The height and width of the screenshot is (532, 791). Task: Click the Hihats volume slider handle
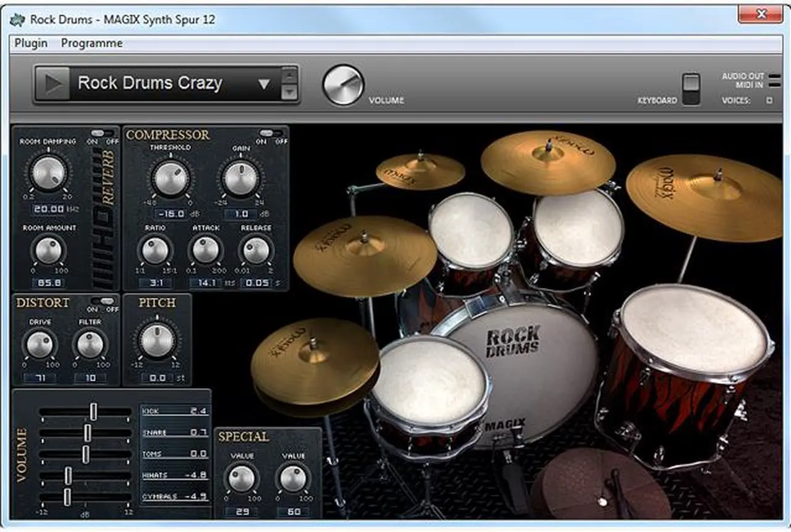pyautogui.click(x=68, y=475)
